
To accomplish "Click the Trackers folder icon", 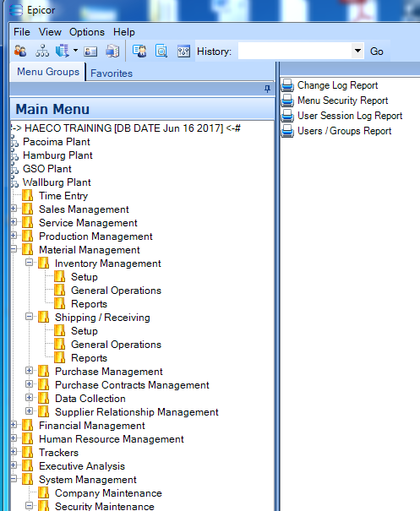I will coord(27,453).
